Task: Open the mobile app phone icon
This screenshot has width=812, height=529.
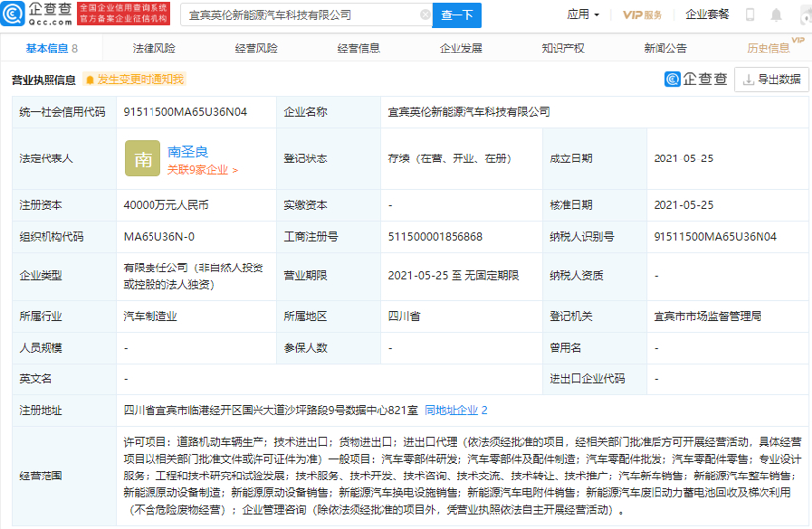Action: pyautogui.click(x=750, y=15)
